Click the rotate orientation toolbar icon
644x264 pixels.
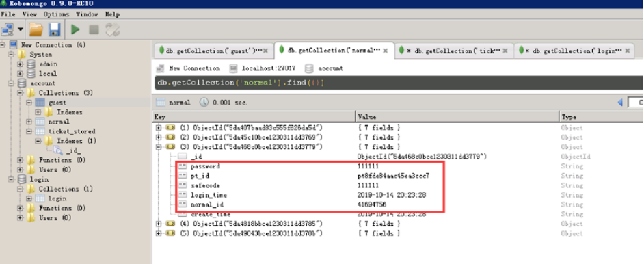pyautogui.click(x=113, y=29)
